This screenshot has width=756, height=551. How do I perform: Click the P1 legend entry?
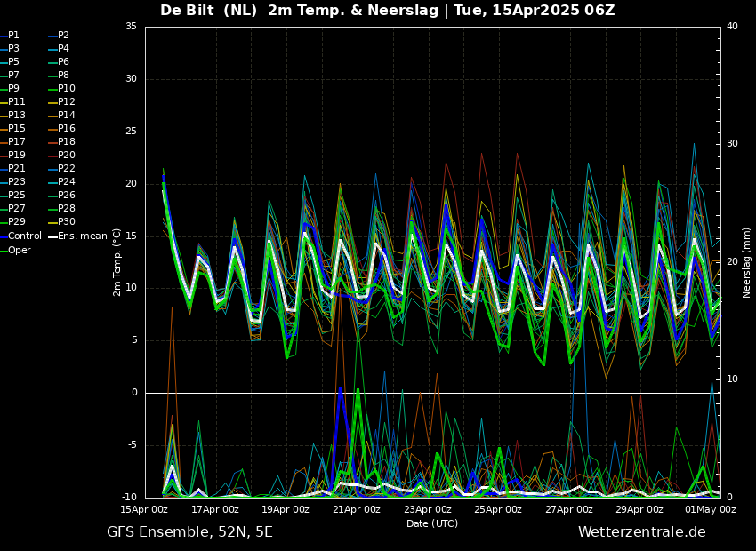click(x=13, y=36)
